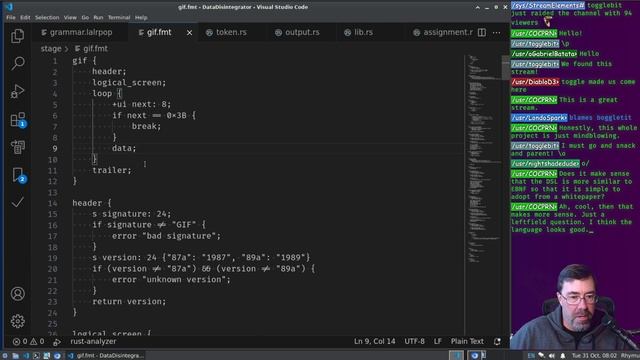Open the Help menu
This screenshot has height=360, width=640.
[141, 18]
